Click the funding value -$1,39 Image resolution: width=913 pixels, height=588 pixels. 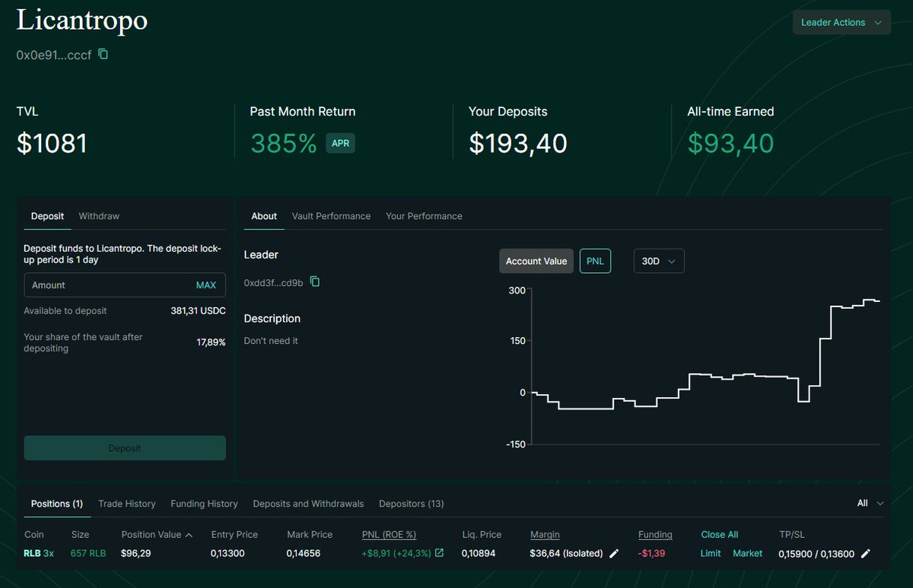[x=651, y=553]
